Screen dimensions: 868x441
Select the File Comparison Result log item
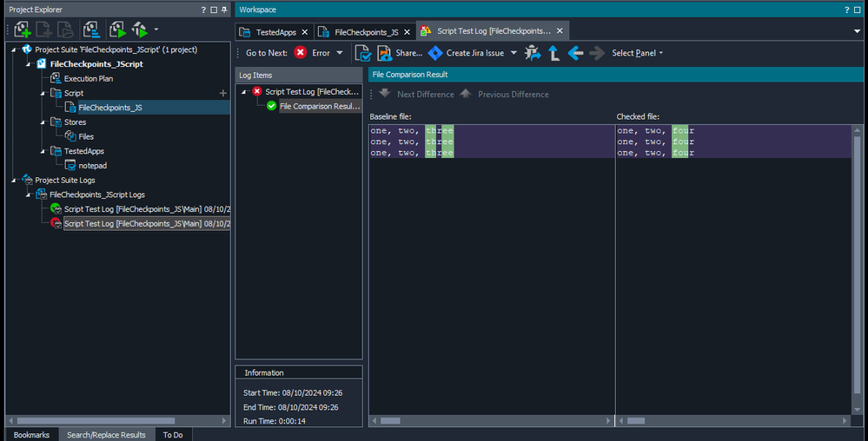(319, 106)
